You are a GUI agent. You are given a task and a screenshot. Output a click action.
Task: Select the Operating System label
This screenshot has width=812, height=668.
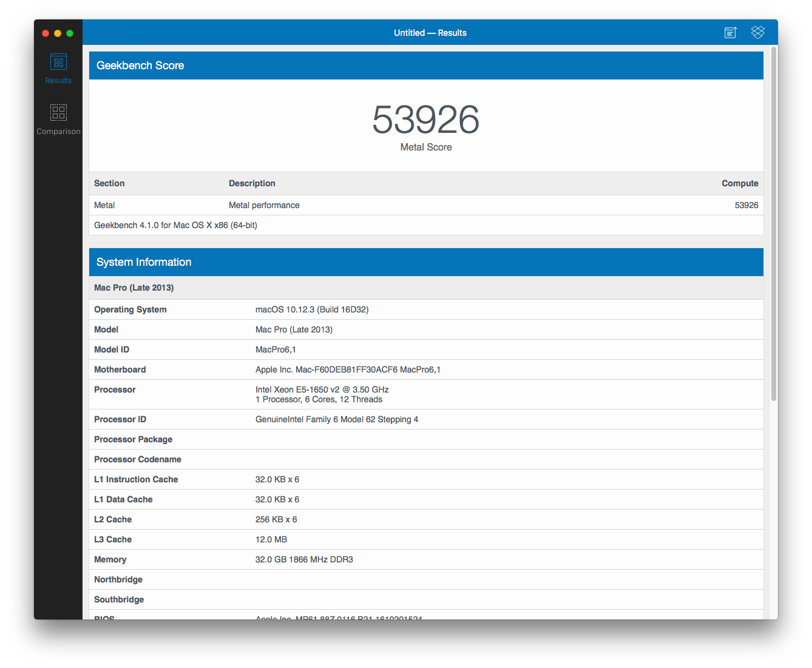(x=130, y=309)
